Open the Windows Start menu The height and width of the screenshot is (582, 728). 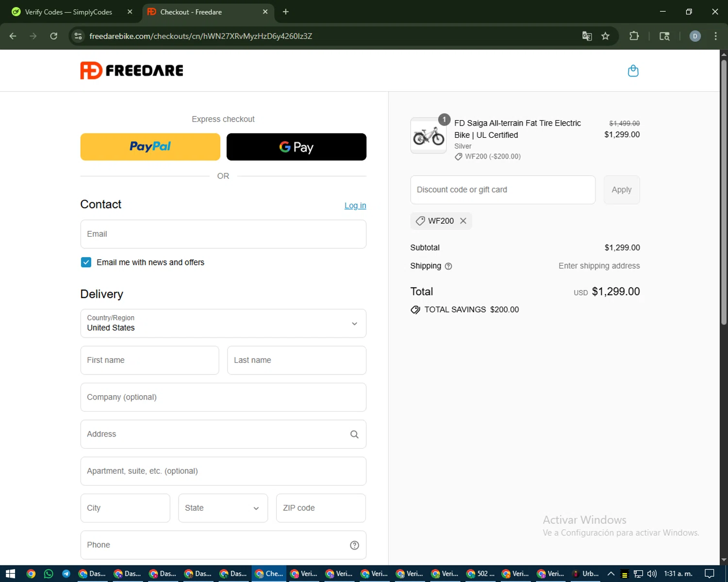[x=11, y=574]
